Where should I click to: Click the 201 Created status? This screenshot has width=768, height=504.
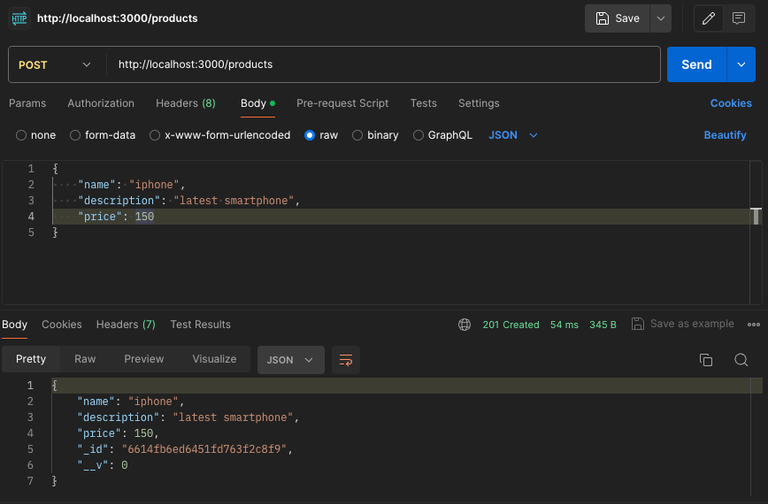tap(511, 325)
